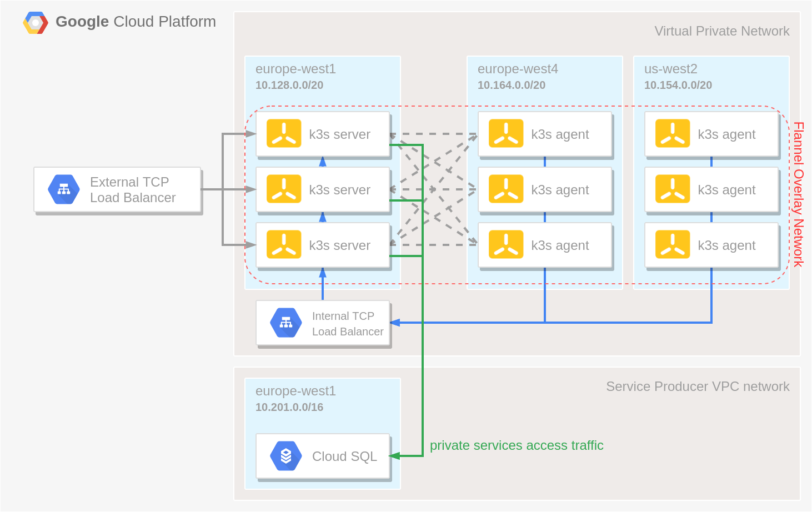Screen dimensions: 812x512
Task: Click the 'Cloud SQL' text label
Action: (344, 456)
